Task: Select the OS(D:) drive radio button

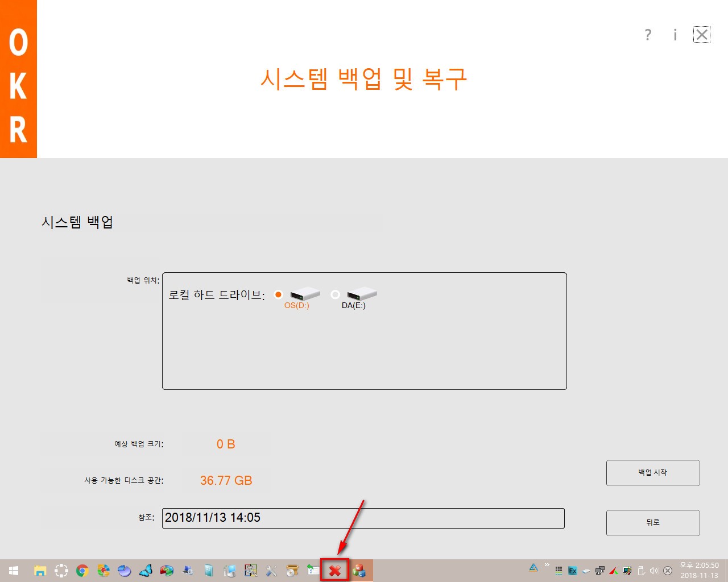Action: point(278,294)
